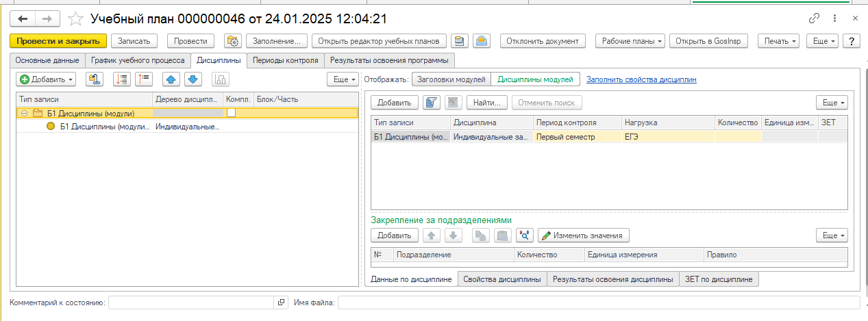
Task: Switch to the График учебного процесса tab
Action: tap(138, 60)
